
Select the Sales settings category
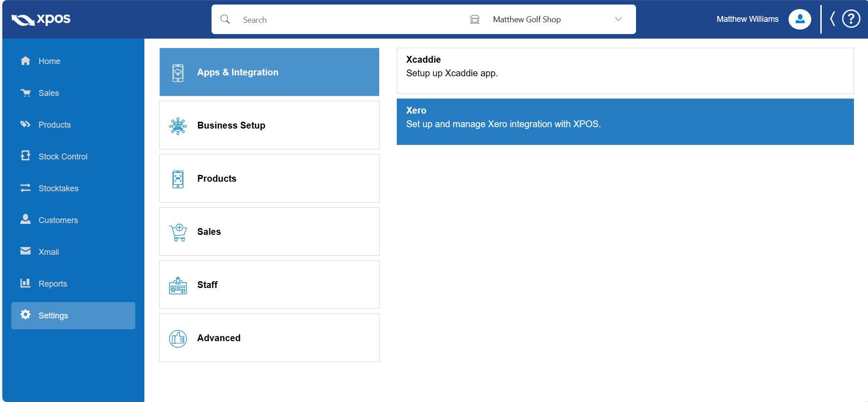click(x=269, y=231)
